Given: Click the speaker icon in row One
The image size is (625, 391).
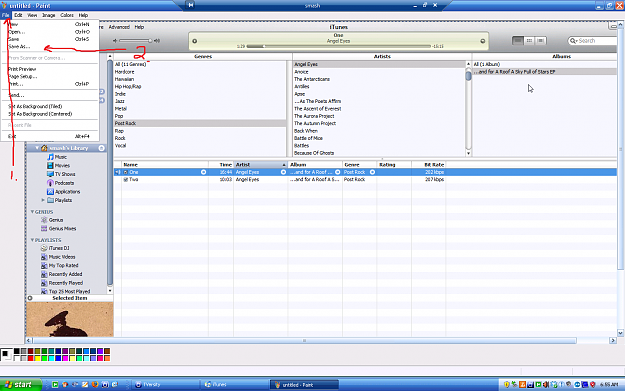Looking at the screenshot, I should click(x=117, y=172).
